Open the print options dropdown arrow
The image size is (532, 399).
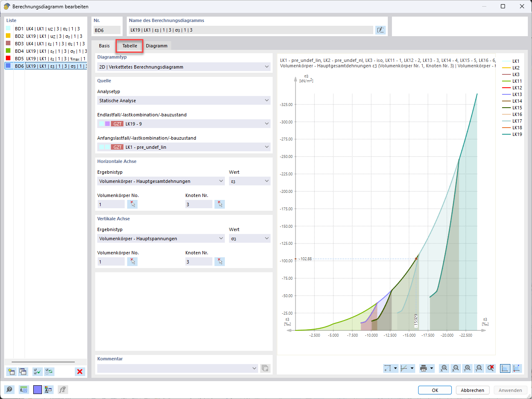[x=431, y=368]
